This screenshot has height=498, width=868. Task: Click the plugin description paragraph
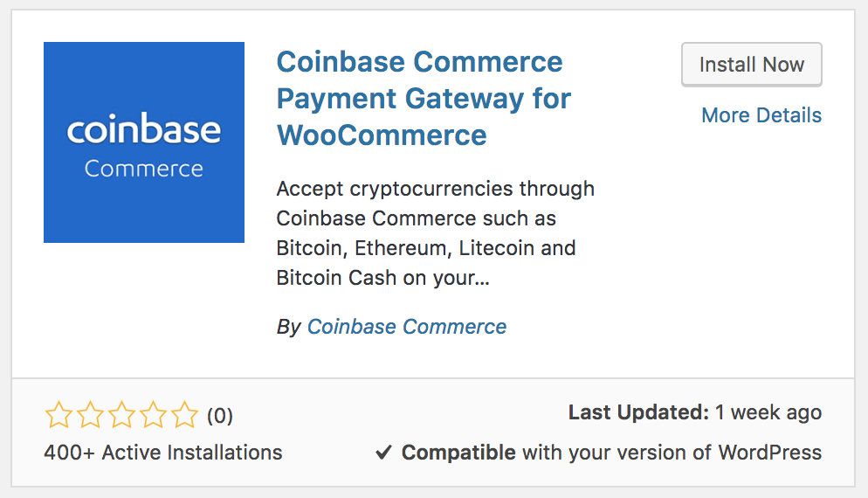[x=435, y=233]
